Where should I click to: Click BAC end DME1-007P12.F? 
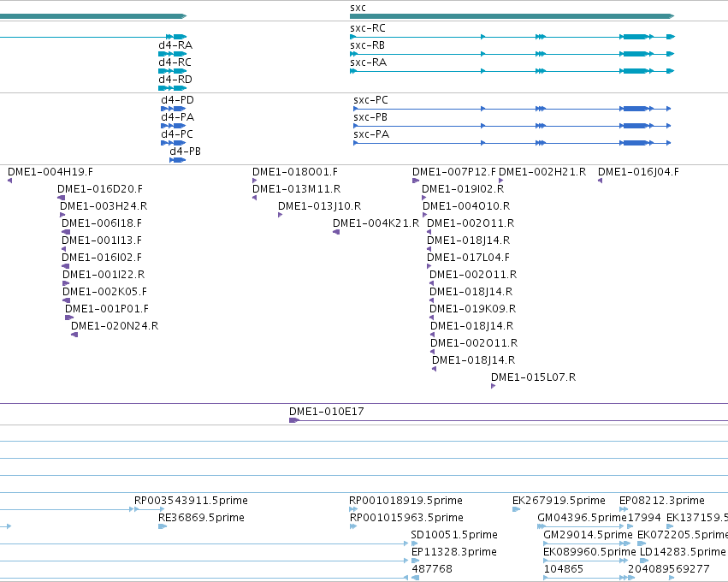[x=454, y=172]
